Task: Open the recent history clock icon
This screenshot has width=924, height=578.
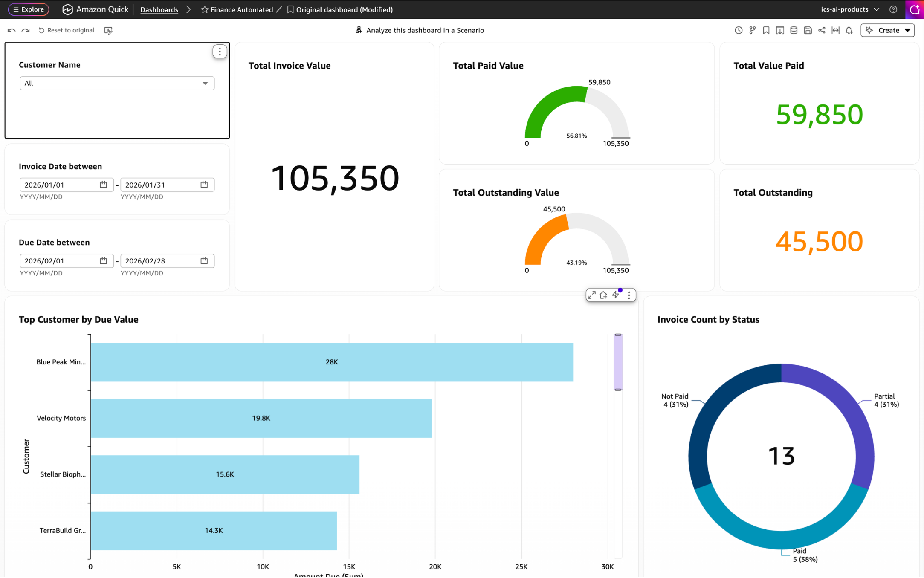Action: 739,30
